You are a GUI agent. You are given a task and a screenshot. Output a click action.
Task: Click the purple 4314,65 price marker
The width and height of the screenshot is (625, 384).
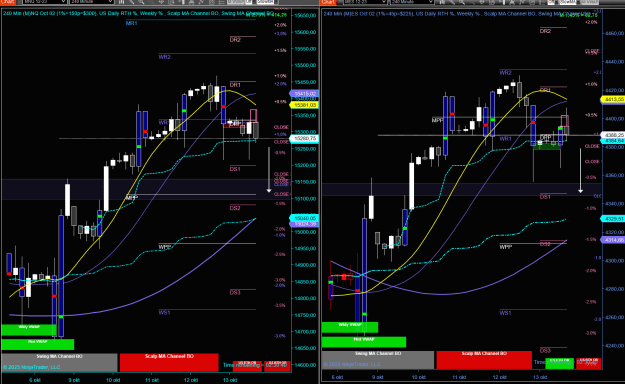click(x=613, y=240)
